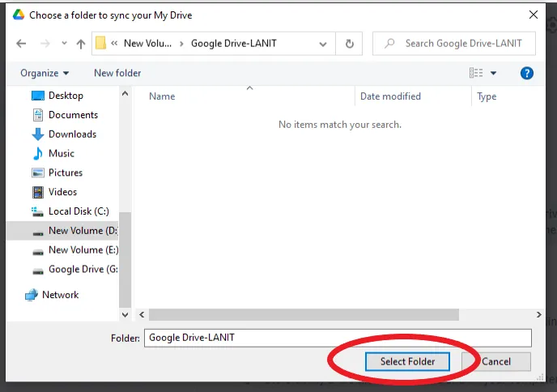Click the Folder name input field

click(338, 338)
